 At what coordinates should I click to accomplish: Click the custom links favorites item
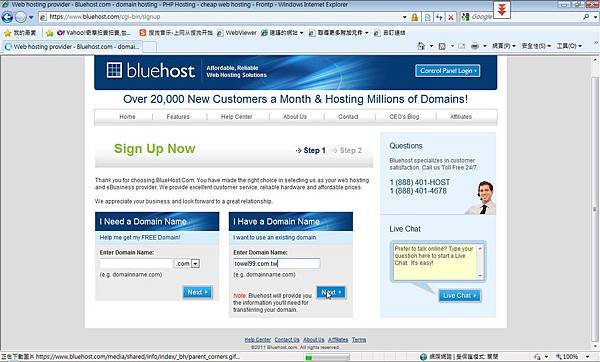tap(389, 33)
